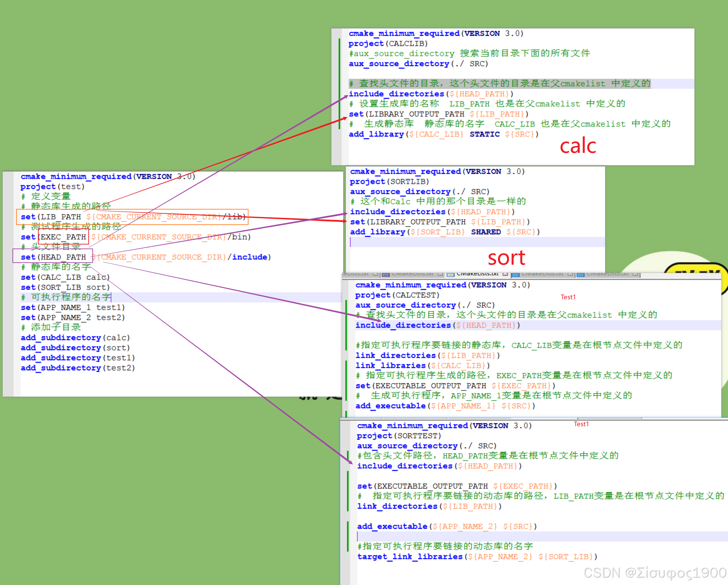This screenshot has width=728, height=585.
Task: Click the file icon on fourth tab
Action: pos(515,275)
